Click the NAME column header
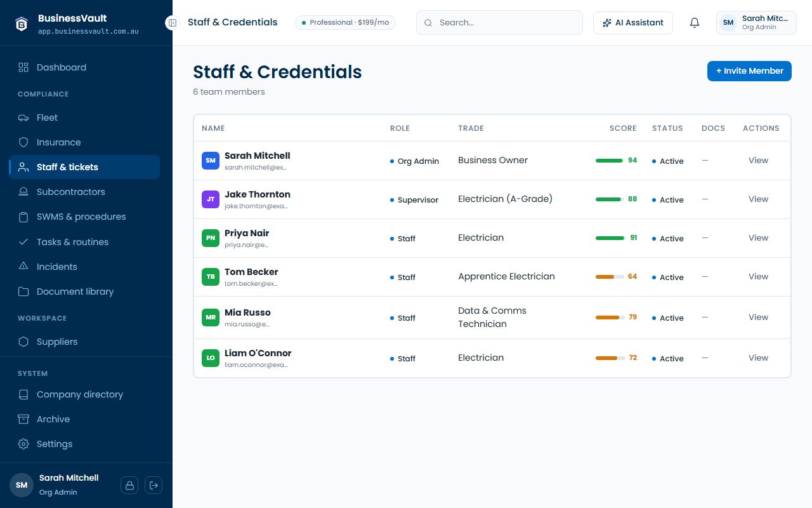This screenshot has height=508, width=812. pos(213,128)
